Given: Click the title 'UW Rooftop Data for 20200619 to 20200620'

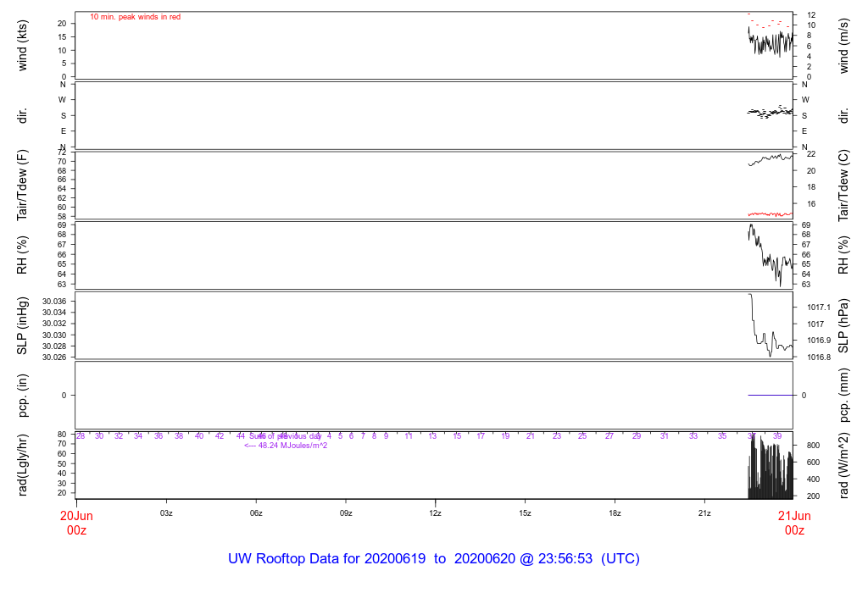Looking at the screenshot, I should [371, 559].
